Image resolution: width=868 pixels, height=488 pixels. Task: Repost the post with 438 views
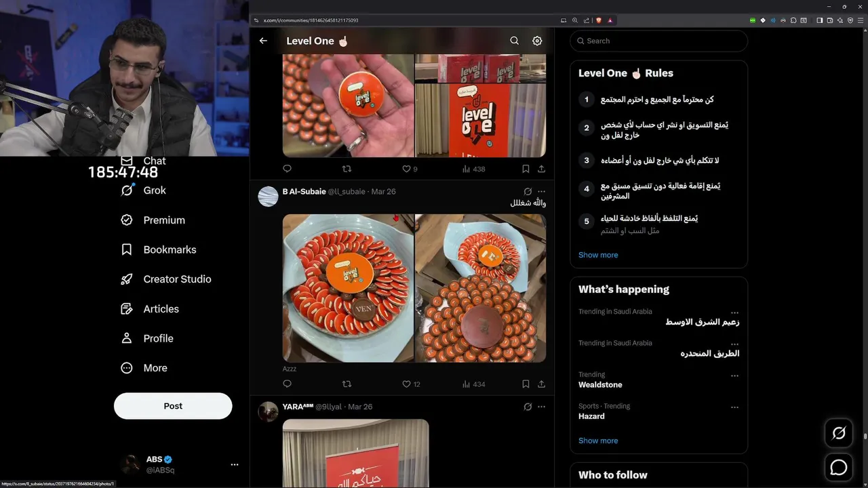347,169
